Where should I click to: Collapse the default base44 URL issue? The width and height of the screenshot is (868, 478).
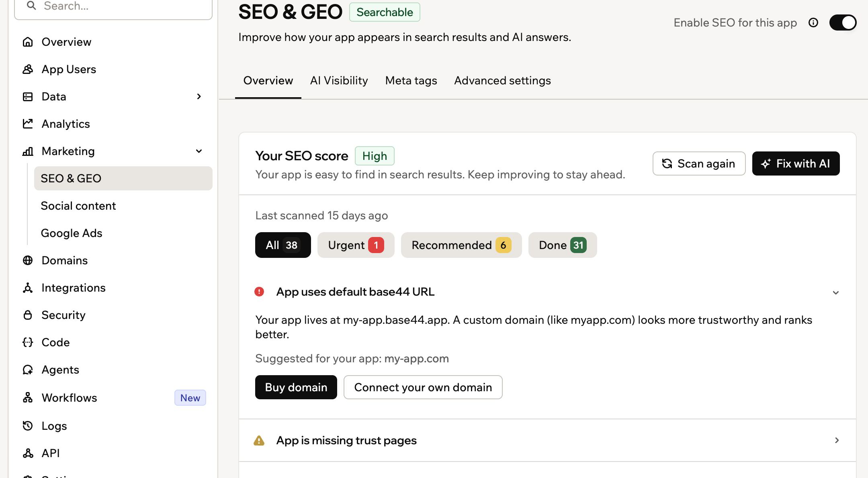(x=836, y=292)
